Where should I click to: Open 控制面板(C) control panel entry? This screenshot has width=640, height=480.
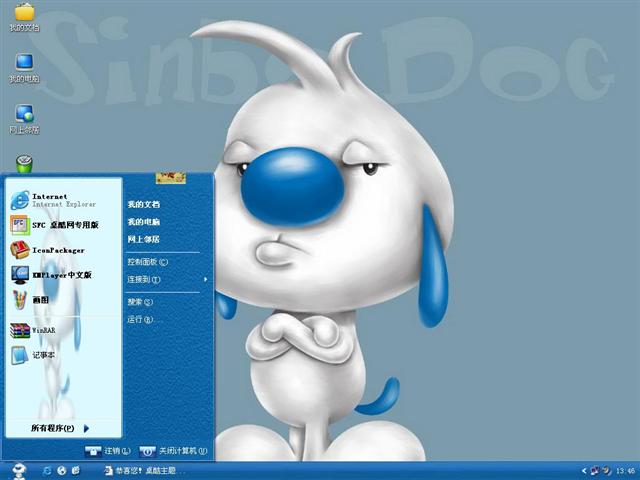click(x=147, y=262)
